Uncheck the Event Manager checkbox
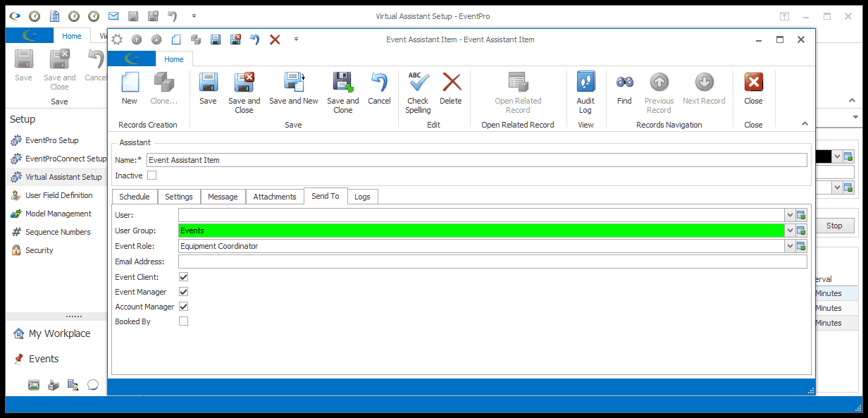868x418 pixels. click(x=184, y=292)
